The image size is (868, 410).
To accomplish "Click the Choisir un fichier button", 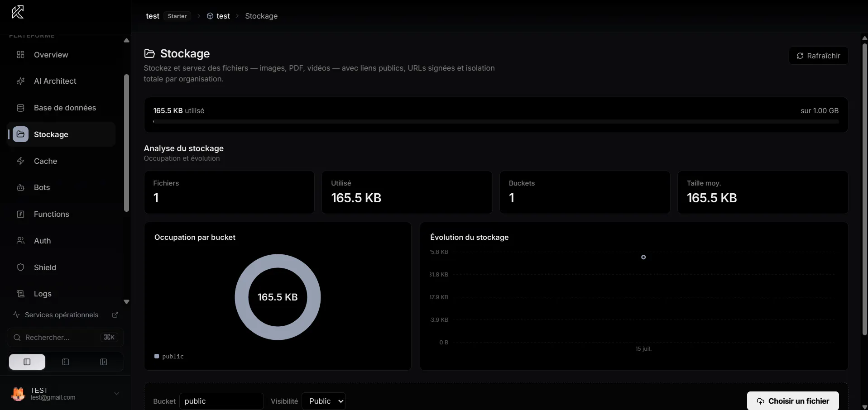I will pos(793,401).
